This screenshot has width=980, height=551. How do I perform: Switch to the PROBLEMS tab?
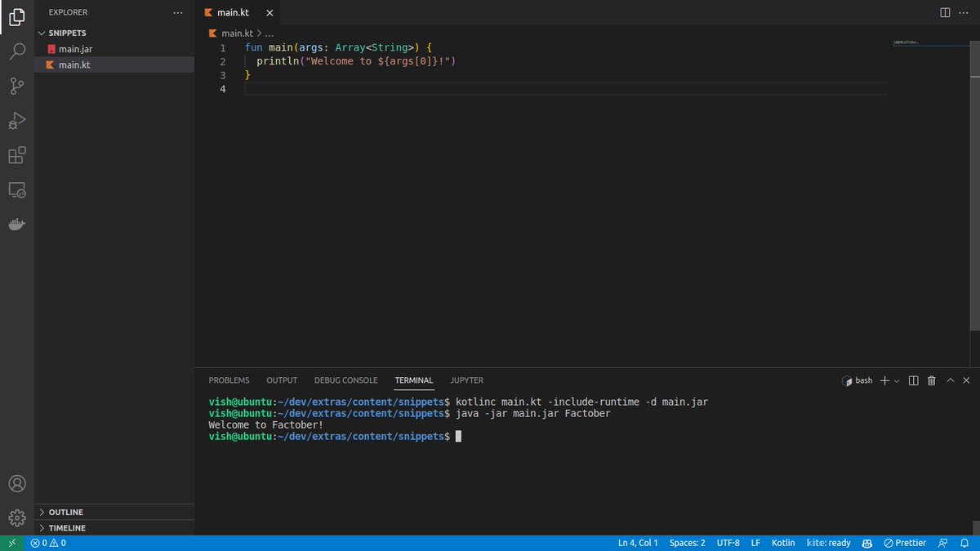click(229, 380)
